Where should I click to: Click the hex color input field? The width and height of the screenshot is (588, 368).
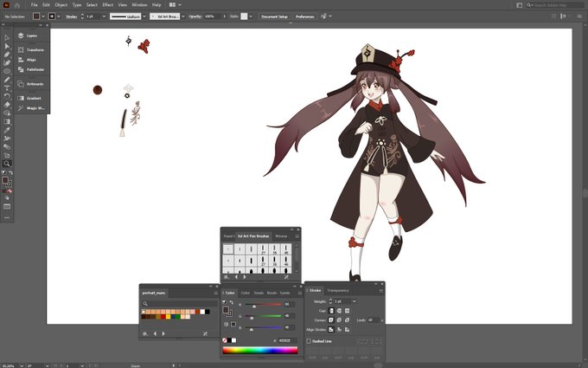287,340
